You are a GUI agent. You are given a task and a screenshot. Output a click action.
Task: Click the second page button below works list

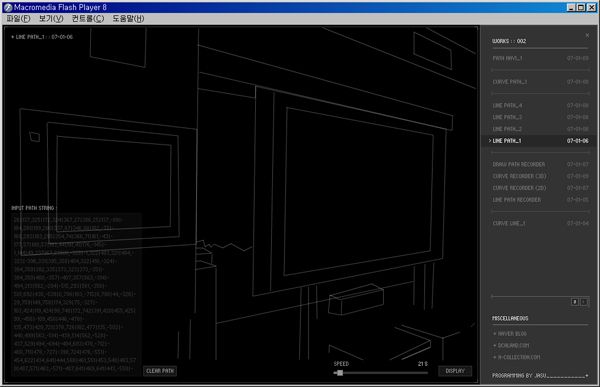(584, 302)
